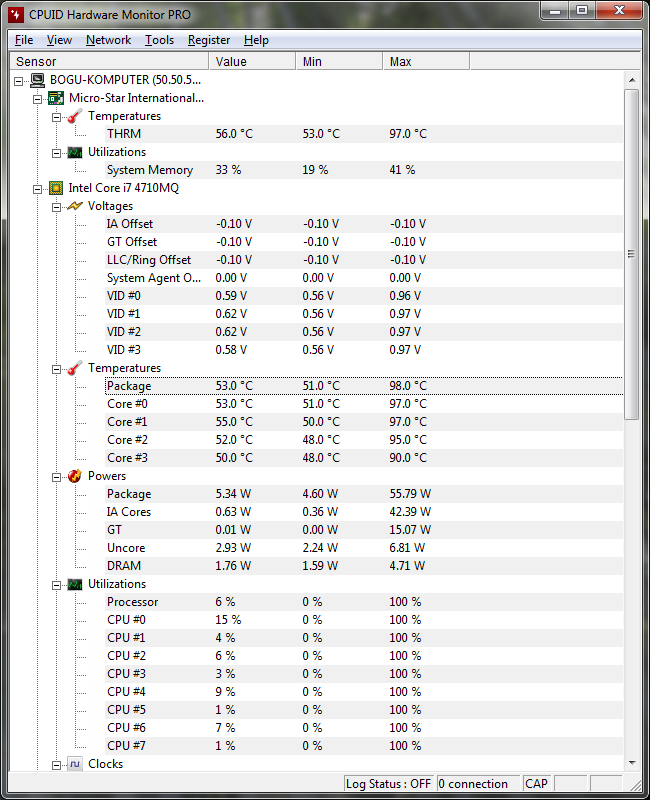Select the System Agent O... row

point(364,278)
